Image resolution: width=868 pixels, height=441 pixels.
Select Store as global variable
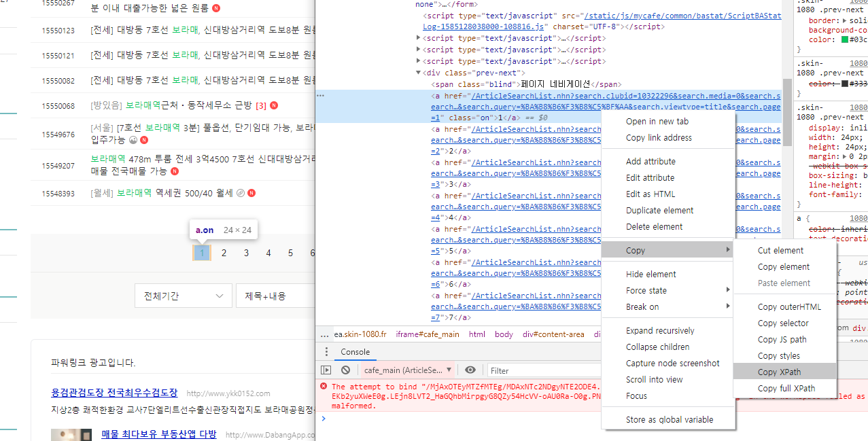click(x=668, y=419)
